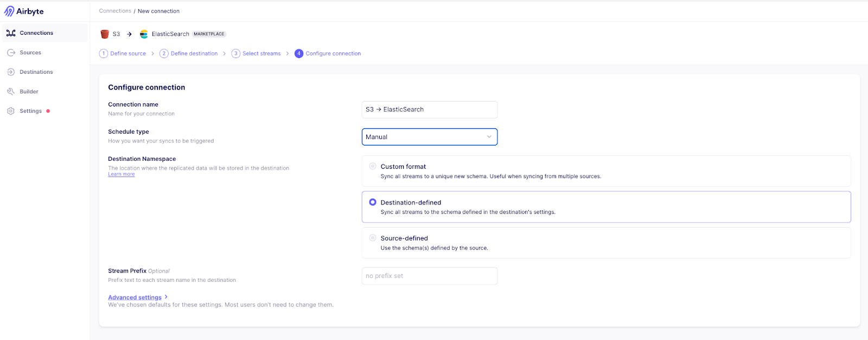
Task: Click the ElasticSearch destination icon
Action: coord(144,34)
